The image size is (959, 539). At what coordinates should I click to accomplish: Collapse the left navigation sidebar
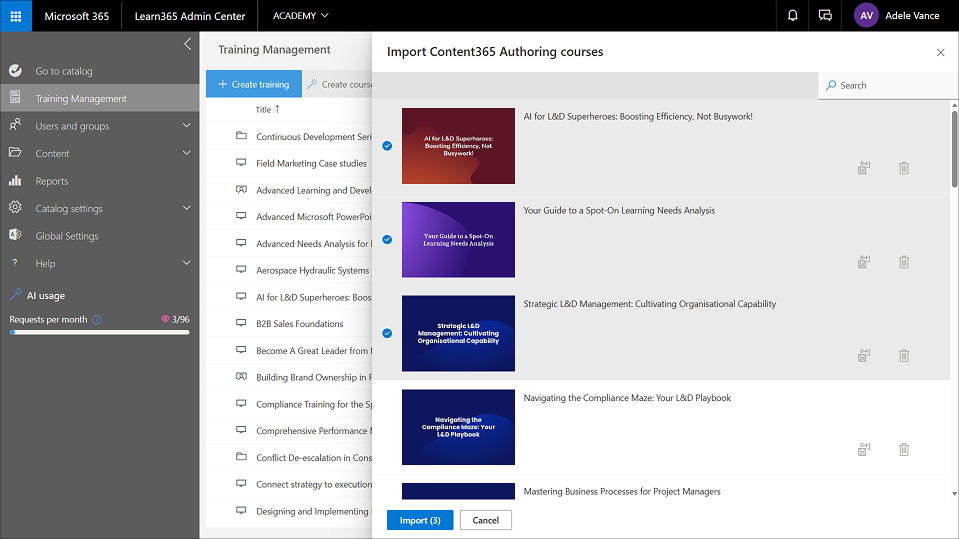(187, 44)
